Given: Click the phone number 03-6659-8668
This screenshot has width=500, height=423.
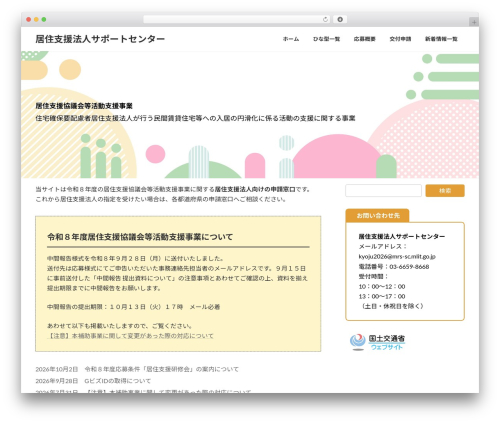Looking at the screenshot, I should point(409,267).
